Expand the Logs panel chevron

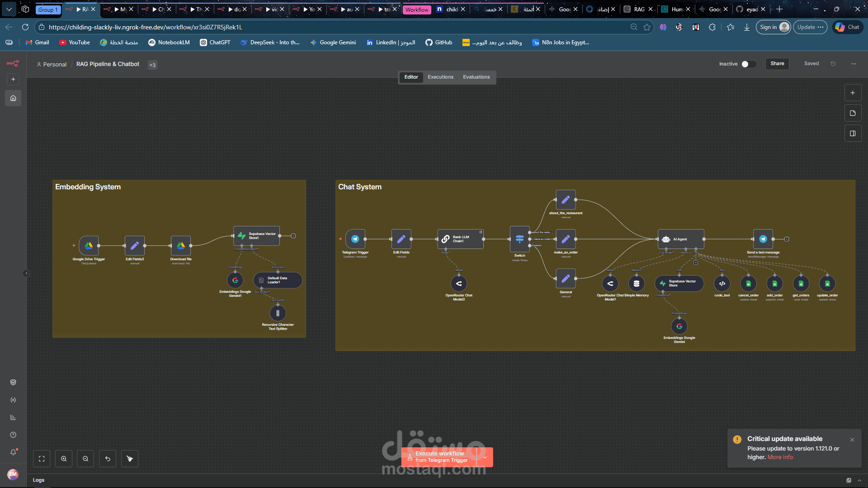pyautogui.click(x=859, y=480)
